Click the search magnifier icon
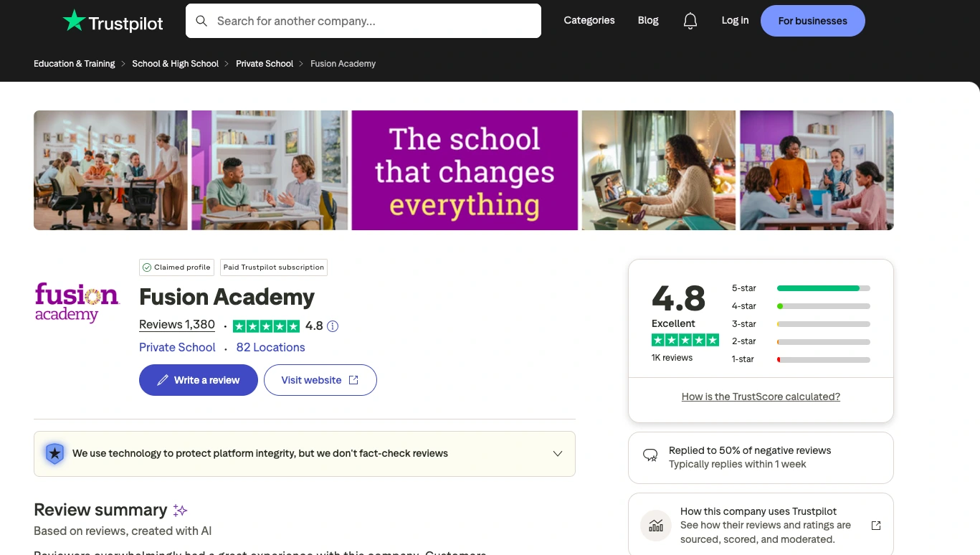The width and height of the screenshot is (980, 555). point(202,21)
